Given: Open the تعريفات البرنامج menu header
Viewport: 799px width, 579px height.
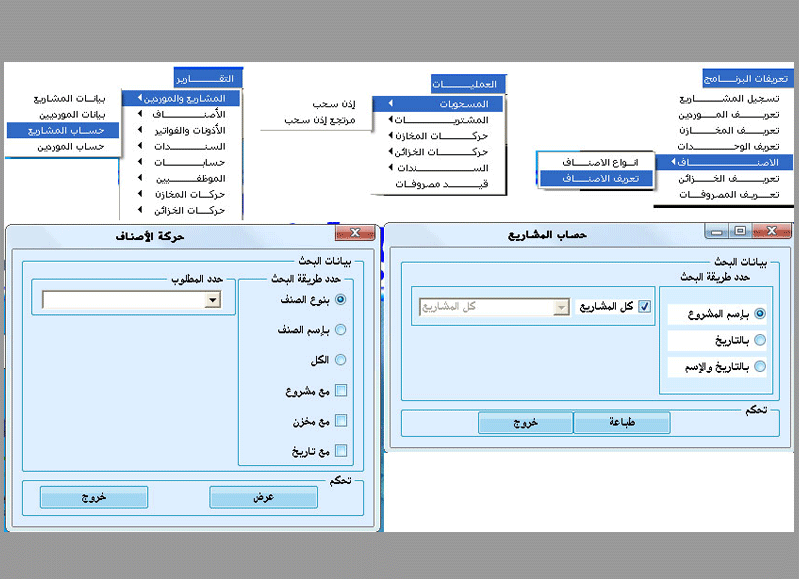Looking at the screenshot, I should pos(748,78).
